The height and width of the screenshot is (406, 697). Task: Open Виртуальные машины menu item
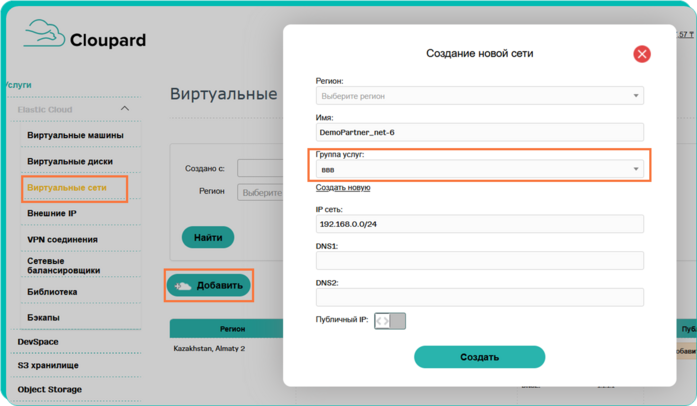[76, 135]
